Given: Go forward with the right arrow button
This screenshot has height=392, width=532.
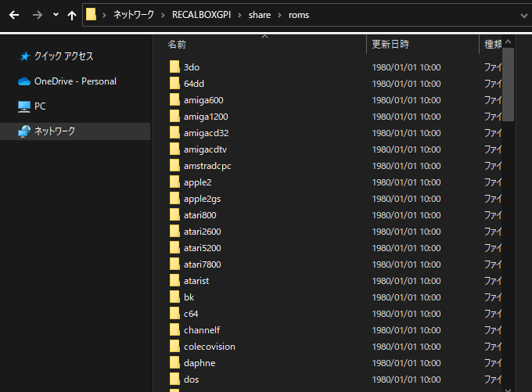Looking at the screenshot, I should pyautogui.click(x=38, y=15).
